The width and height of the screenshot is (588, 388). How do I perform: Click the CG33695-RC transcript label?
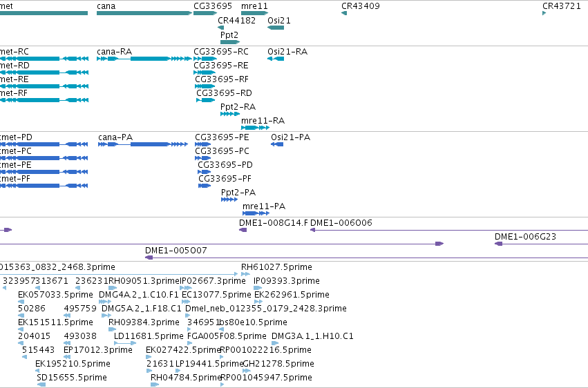coord(221,52)
